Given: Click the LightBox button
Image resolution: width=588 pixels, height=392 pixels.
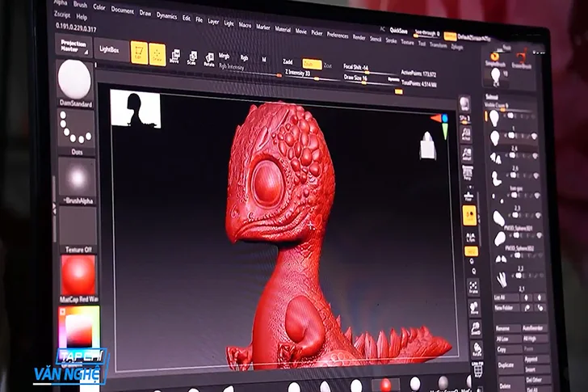Looking at the screenshot, I should coord(111,49).
